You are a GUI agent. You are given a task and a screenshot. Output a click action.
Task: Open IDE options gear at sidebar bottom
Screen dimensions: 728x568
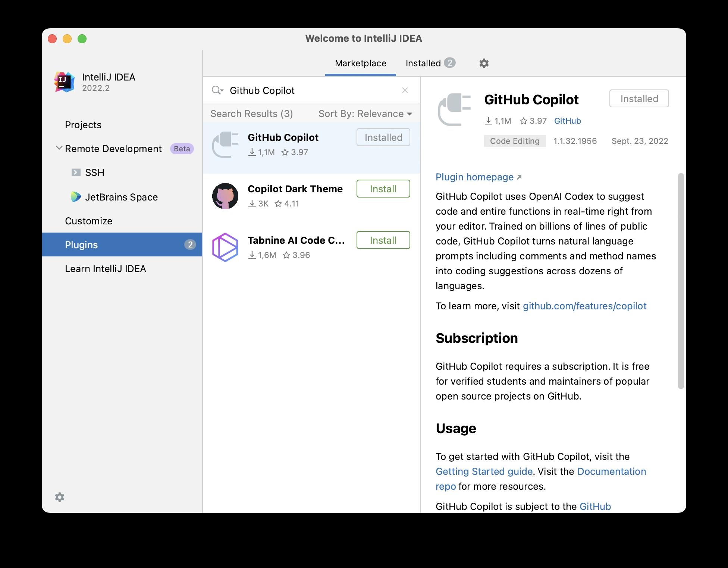coord(60,497)
